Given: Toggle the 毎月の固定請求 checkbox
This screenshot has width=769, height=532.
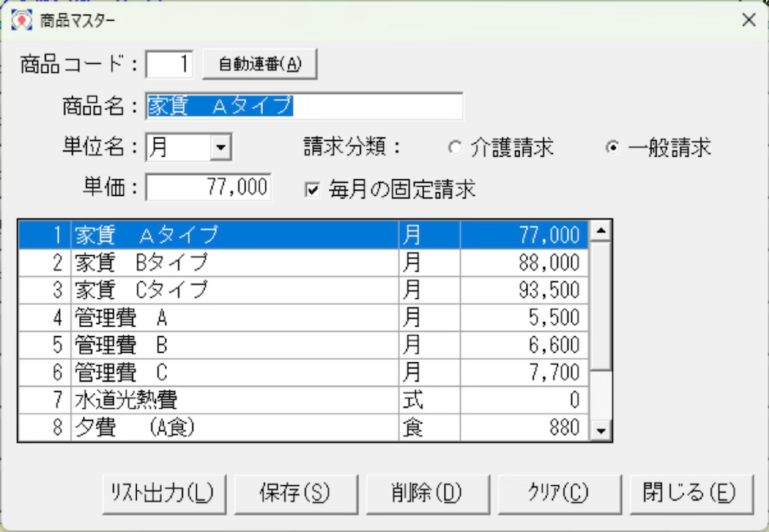Looking at the screenshot, I should coord(312,190).
